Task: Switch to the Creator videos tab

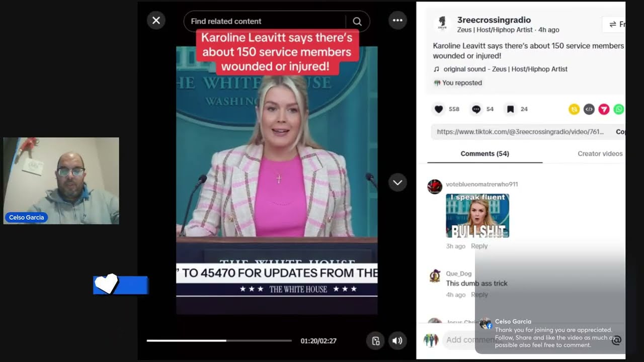Action: click(600, 154)
